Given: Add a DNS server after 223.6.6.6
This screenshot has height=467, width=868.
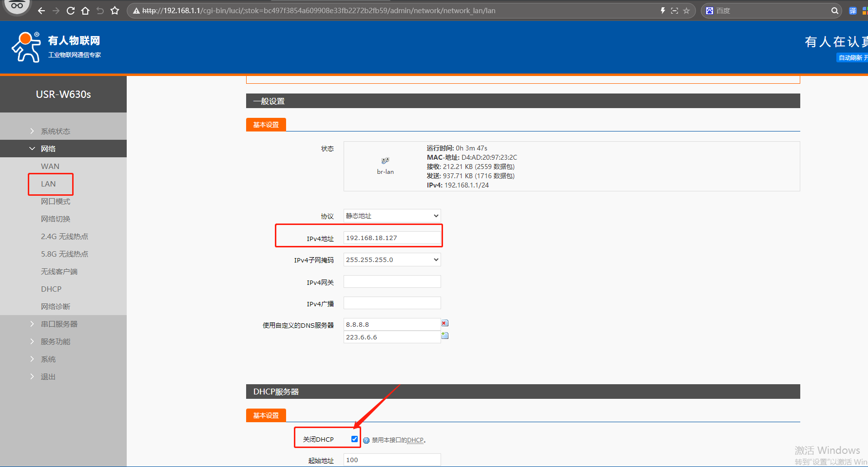Looking at the screenshot, I should (444, 336).
